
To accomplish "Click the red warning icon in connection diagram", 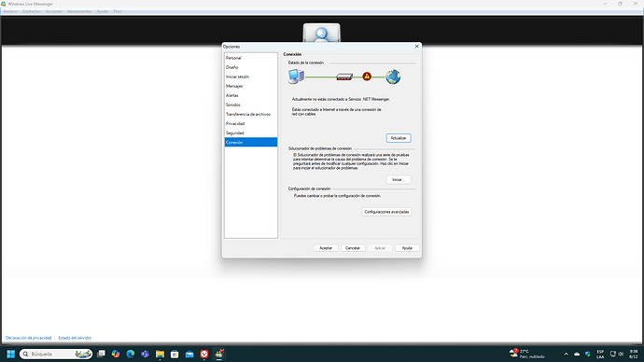I will tap(367, 77).
